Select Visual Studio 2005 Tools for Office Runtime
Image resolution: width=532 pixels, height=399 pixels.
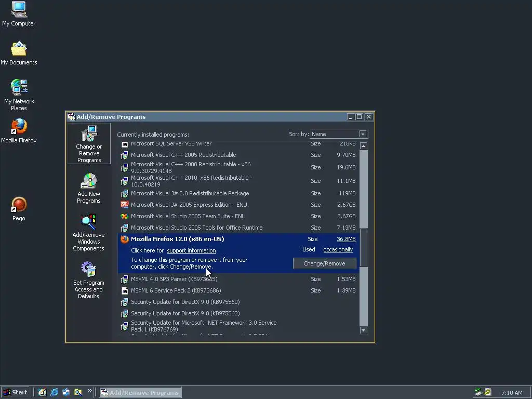[238, 228]
